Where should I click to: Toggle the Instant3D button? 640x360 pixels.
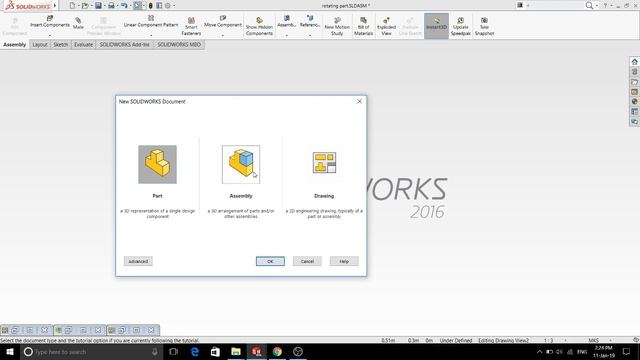[x=436, y=25]
